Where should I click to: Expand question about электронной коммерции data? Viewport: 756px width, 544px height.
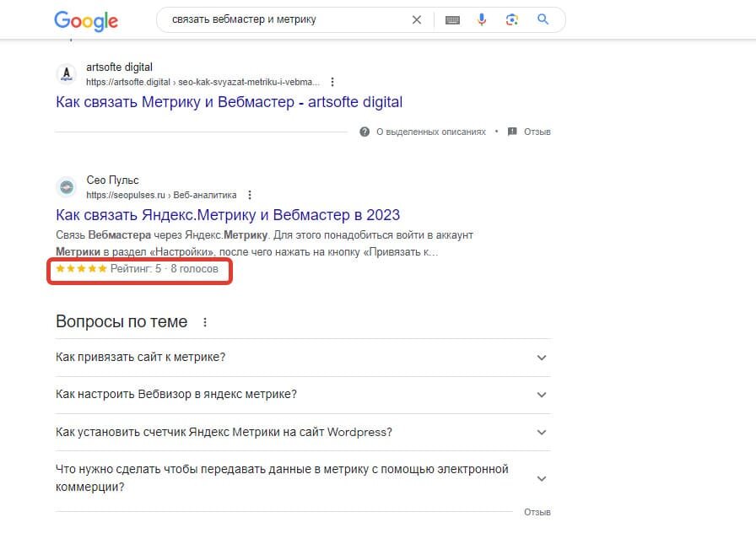point(303,478)
